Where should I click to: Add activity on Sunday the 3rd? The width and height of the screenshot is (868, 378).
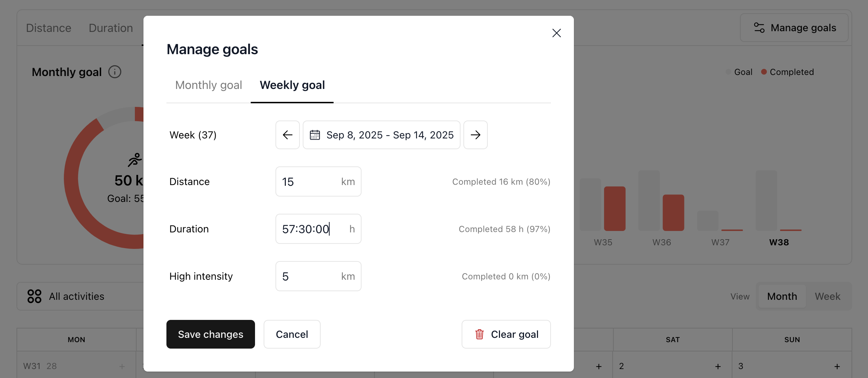837,366
